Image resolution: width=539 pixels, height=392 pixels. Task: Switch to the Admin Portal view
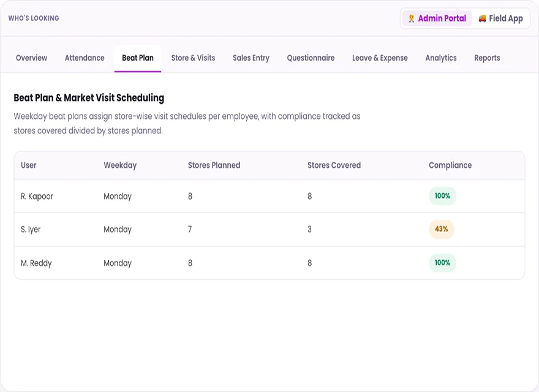click(437, 18)
